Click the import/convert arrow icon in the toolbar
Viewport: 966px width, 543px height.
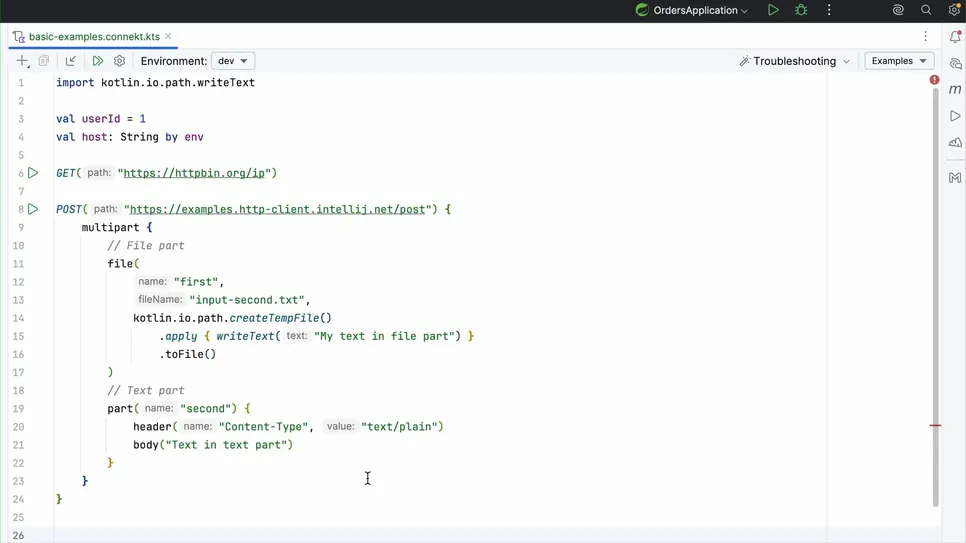[x=70, y=60]
